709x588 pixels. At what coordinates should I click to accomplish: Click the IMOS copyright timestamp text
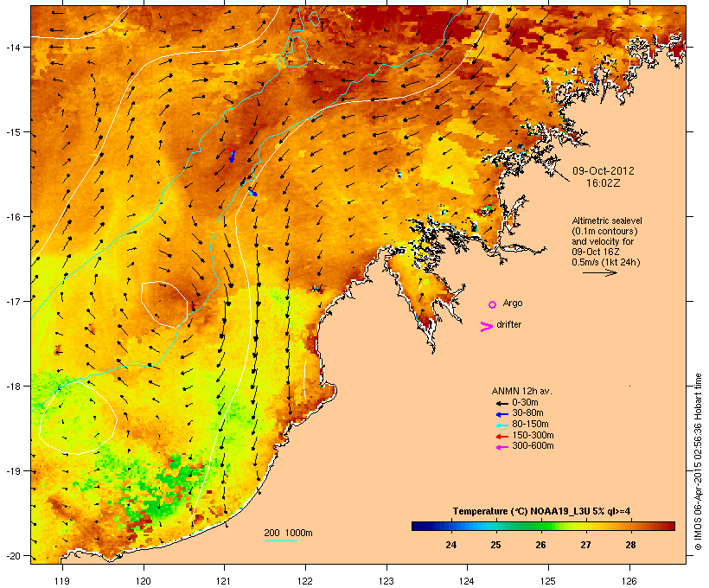698,463
